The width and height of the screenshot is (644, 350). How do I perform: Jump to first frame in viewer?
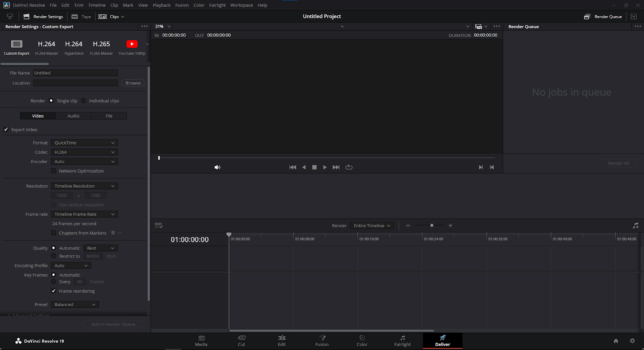pyautogui.click(x=293, y=167)
